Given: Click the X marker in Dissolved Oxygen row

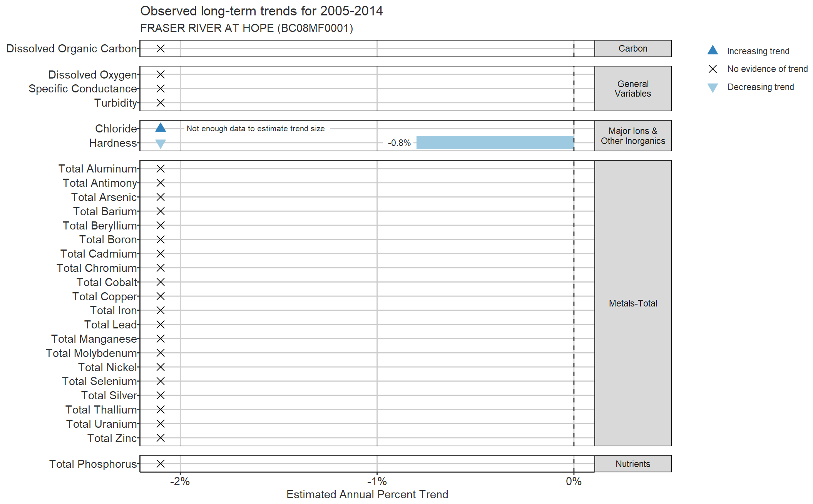Looking at the screenshot, I should click(161, 74).
